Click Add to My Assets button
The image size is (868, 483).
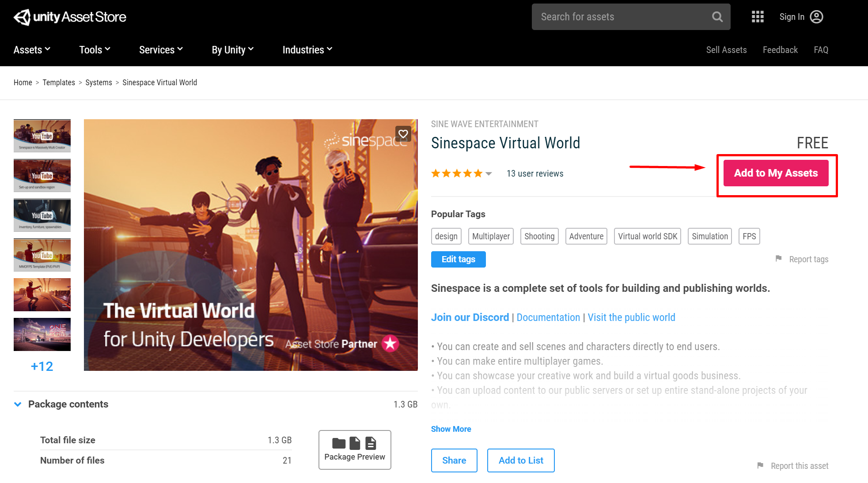point(776,173)
